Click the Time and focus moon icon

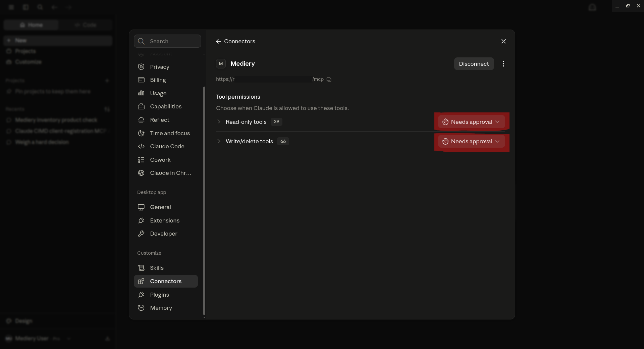point(141,133)
